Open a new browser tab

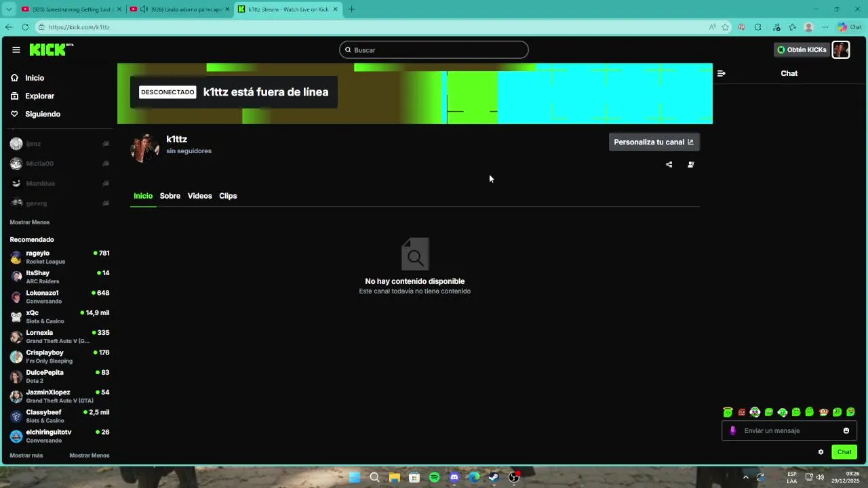pos(351,9)
